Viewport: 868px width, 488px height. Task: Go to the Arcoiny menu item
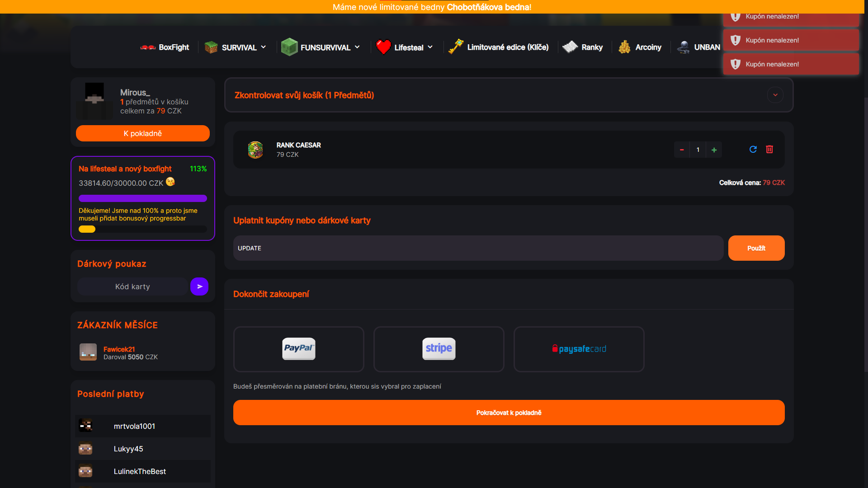(x=648, y=47)
